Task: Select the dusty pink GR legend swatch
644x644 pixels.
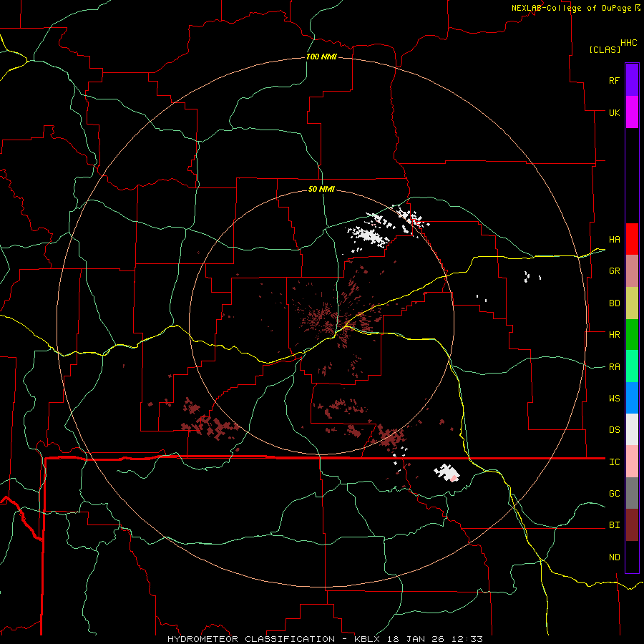Action: pos(632,270)
